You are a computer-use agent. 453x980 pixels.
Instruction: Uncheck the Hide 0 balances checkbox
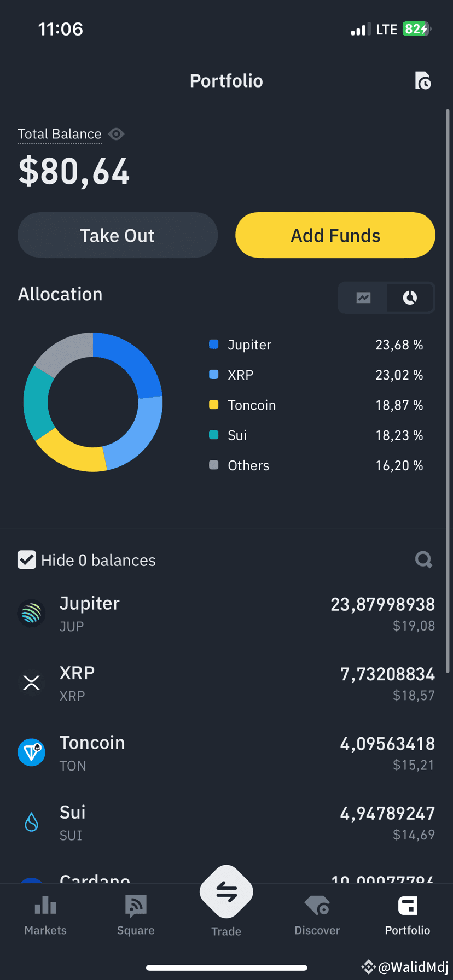click(x=27, y=560)
